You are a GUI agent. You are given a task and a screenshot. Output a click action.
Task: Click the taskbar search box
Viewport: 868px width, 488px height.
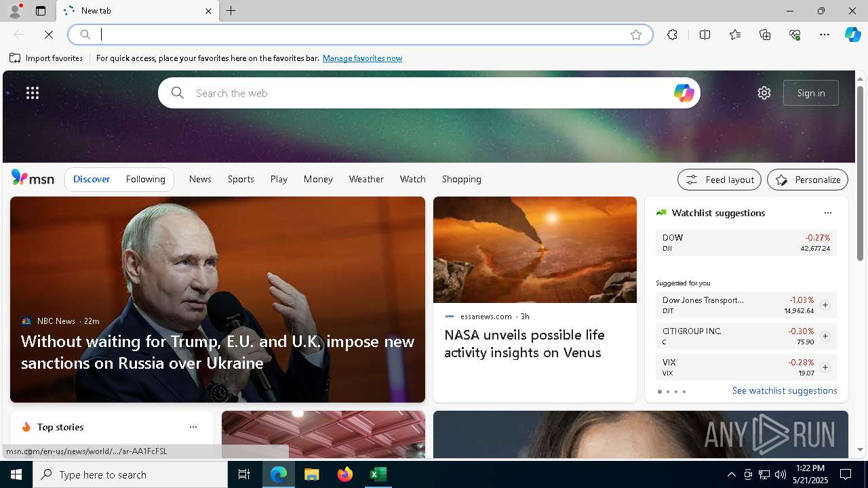click(x=130, y=474)
